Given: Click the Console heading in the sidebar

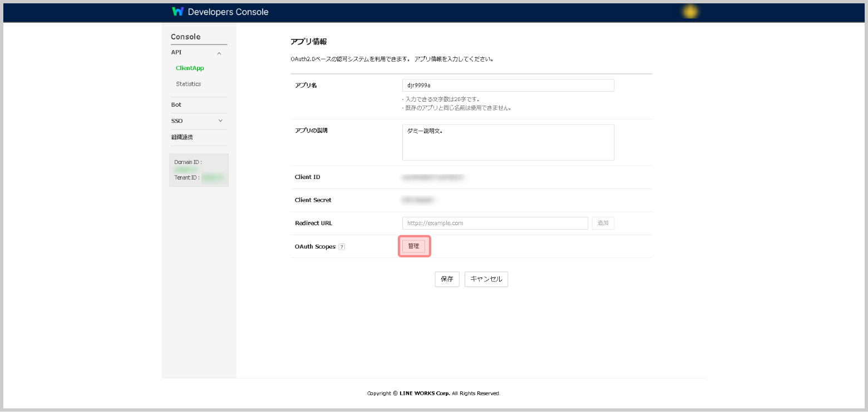Looking at the screenshot, I should click(186, 37).
